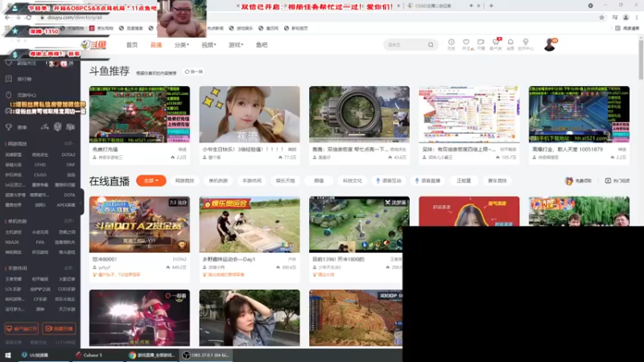Image resolution: width=644 pixels, height=362 pixels.
Task: Open the user avatar in header
Action: coord(550,45)
